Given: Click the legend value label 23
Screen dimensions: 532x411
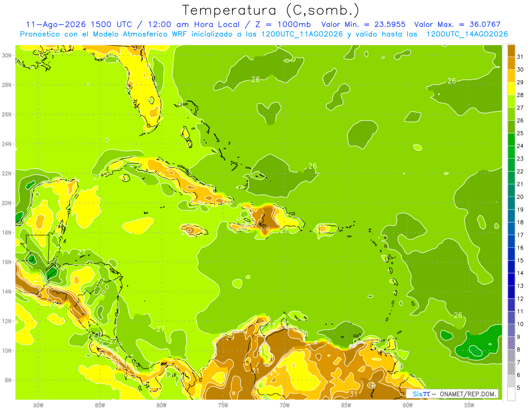Looking at the screenshot, I should (520, 159).
